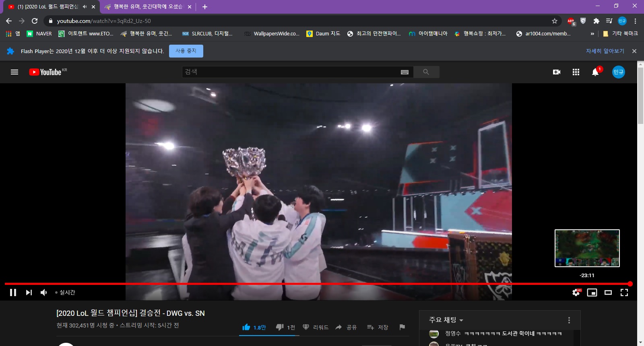The height and width of the screenshot is (346, 644).
Task: Click the 자세히 알아보기 link
Action: [605, 51]
